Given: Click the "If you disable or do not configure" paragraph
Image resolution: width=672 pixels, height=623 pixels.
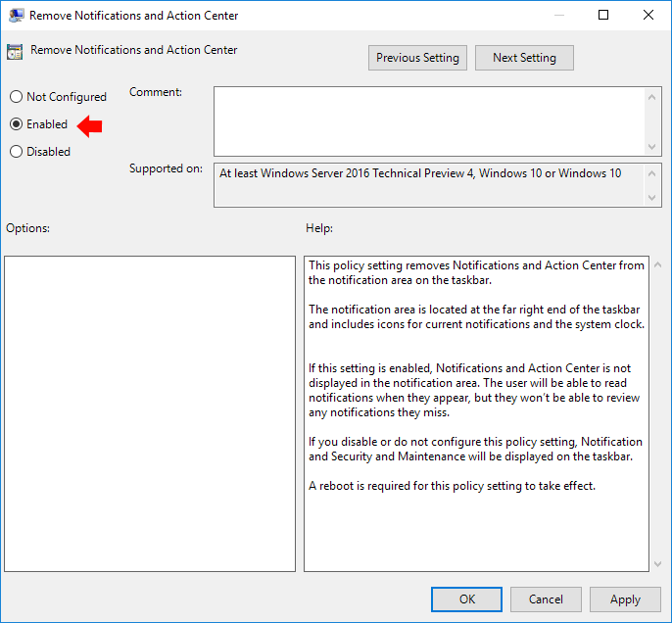Looking at the screenshot, I should [475, 449].
